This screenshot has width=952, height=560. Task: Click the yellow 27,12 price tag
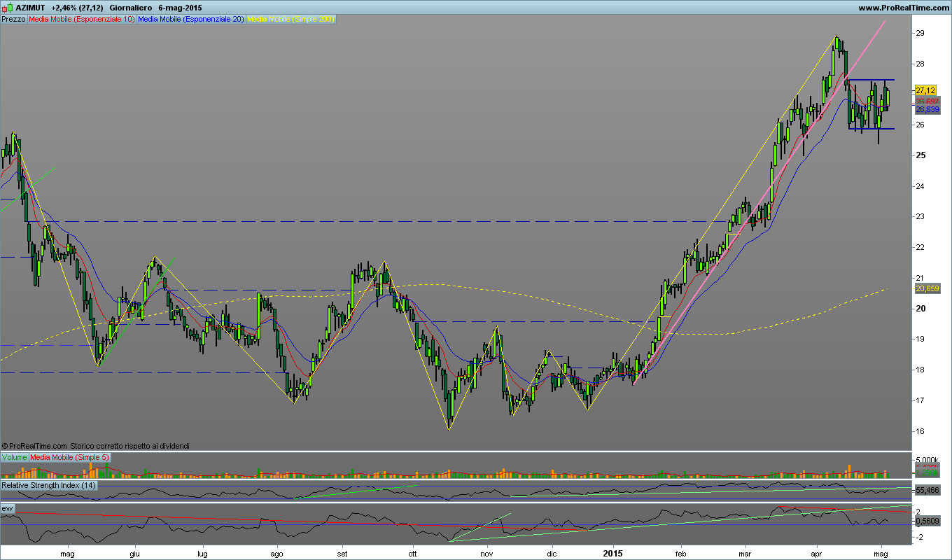pyautogui.click(x=925, y=90)
